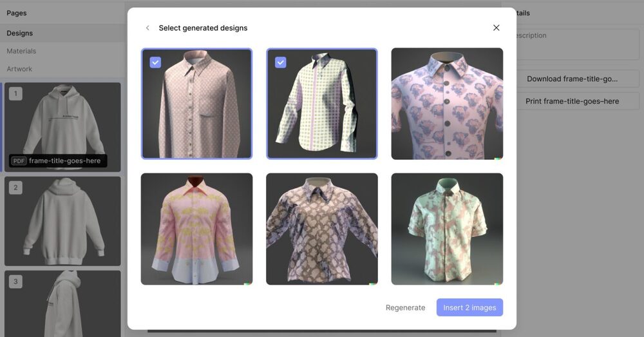Click Insert 2 images button

469,308
